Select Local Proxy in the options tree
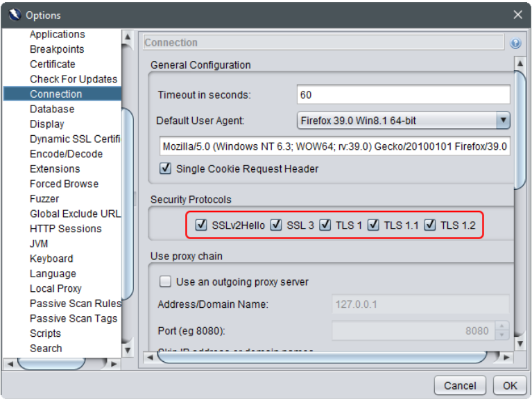Image resolution: width=532 pixels, height=400 pixels. point(55,288)
